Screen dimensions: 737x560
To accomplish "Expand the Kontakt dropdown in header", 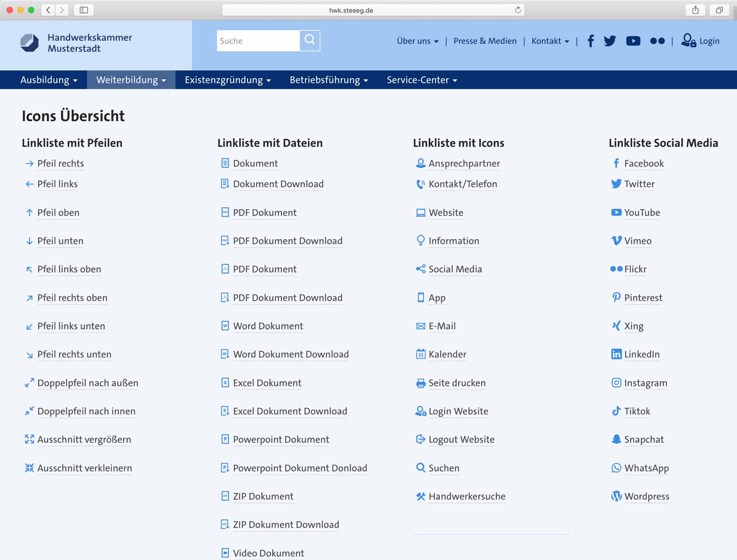I will [x=550, y=41].
